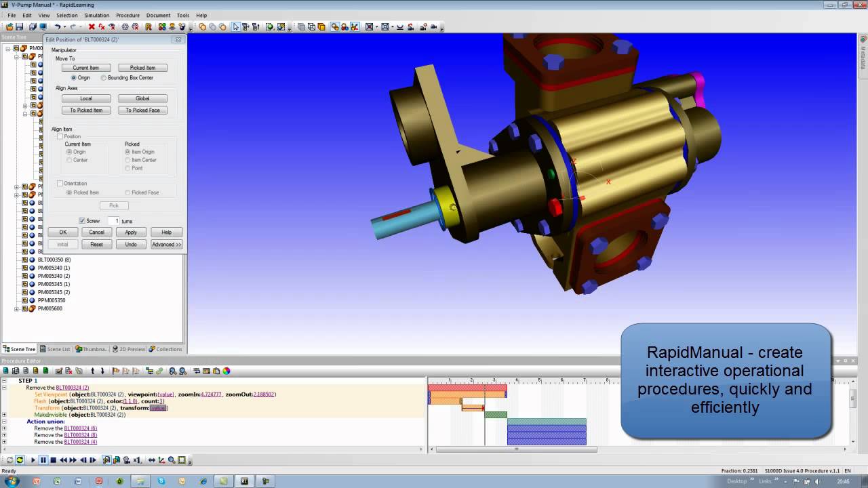Screen dimensions: 868x488
Task: Click the find binoculars icon in Procedure Editor
Action: click(173, 371)
